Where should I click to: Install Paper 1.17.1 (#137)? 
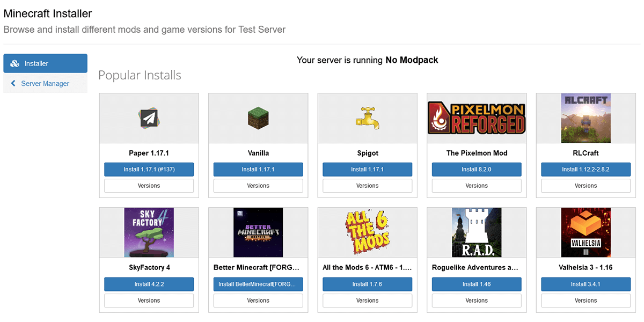149,170
